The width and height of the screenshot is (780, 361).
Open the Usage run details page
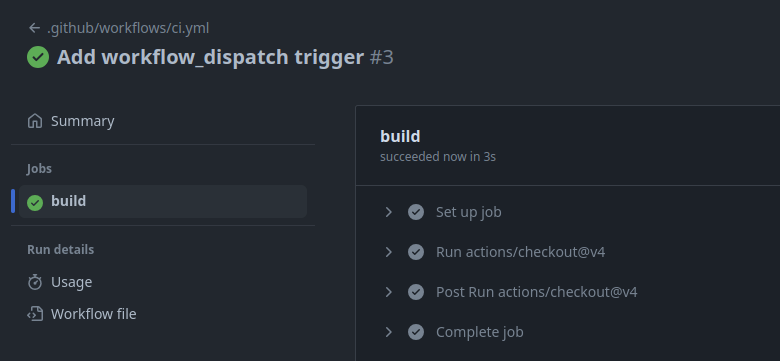(x=163, y=282)
